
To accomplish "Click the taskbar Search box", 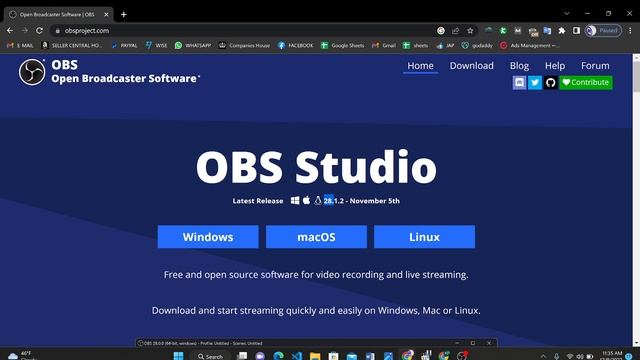I will pos(211,356).
